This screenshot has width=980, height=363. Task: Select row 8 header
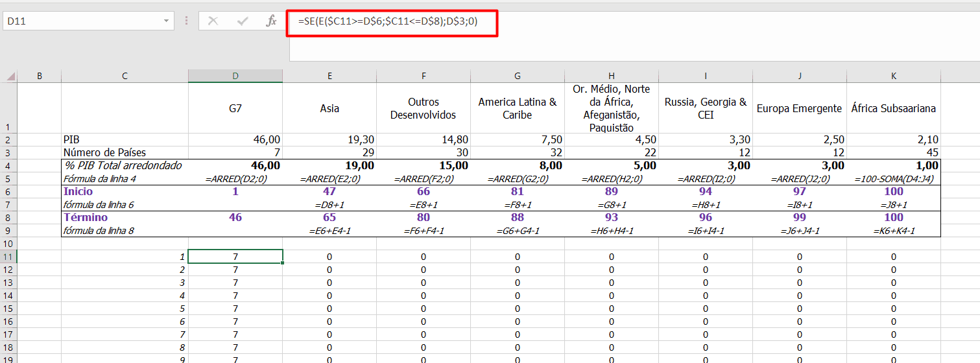point(8,218)
